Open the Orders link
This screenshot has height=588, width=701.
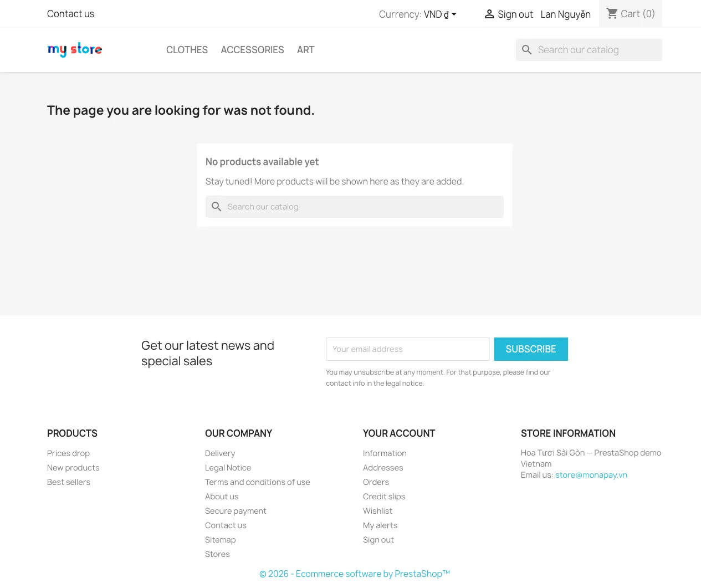376,482
